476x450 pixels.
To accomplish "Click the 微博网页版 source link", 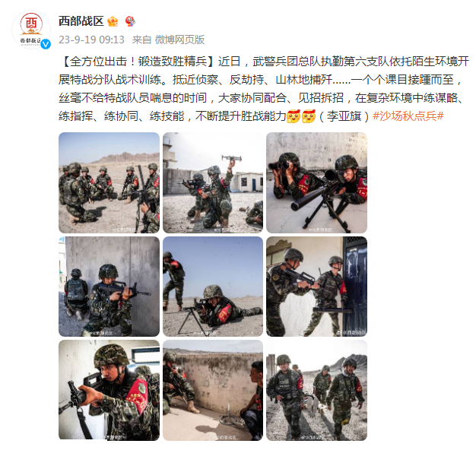I will click(x=179, y=40).
